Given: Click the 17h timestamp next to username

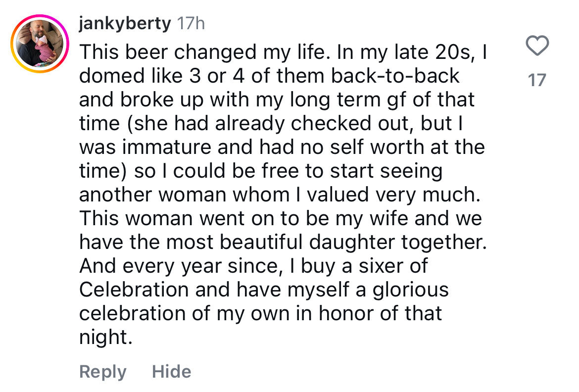Looking at the screenshot, I should pos(191,24).
